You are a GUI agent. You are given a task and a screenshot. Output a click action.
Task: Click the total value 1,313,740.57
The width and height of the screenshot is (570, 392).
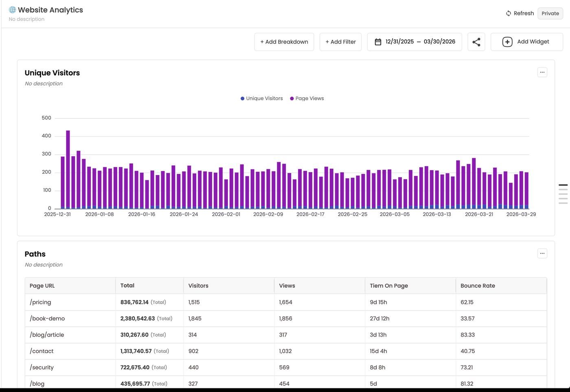(136, 351)
